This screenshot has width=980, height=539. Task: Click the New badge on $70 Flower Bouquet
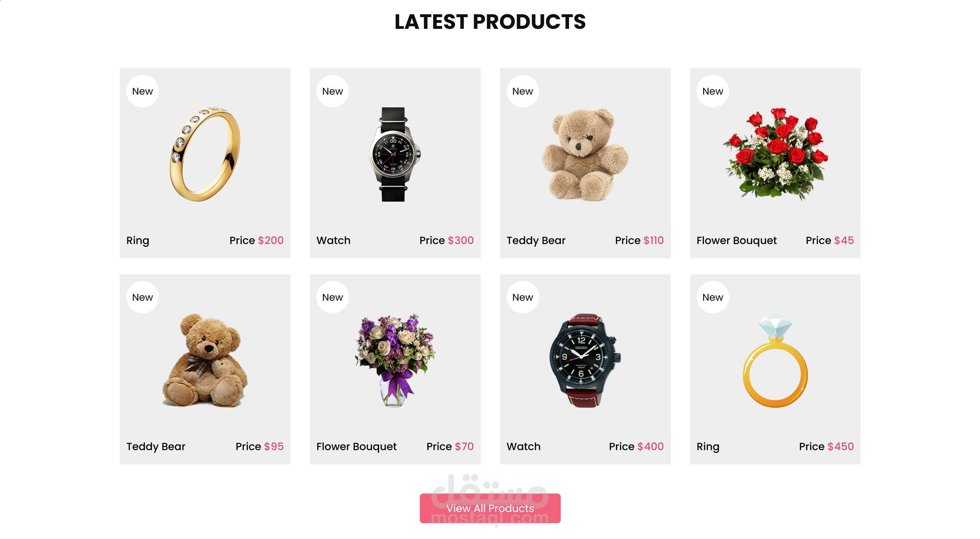(332, 298)
